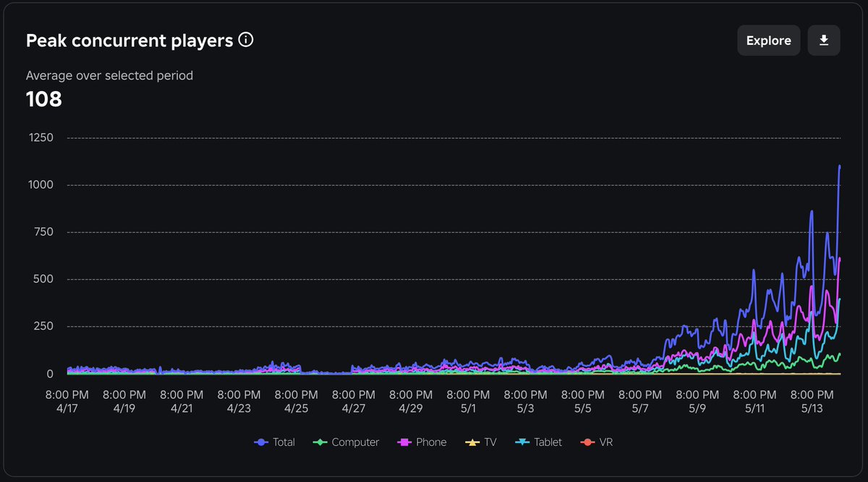The image size is (868, 482).
Task: Click the 8:00 PM 4/27 axis label
Action: point(354,402)
